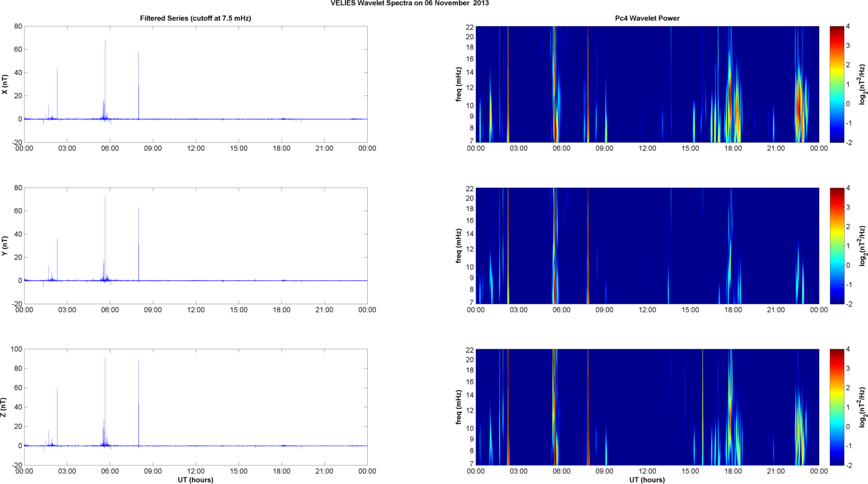This screenshot has width=868, height=484.
Task: Click the colorbar beside the top wavelet plot
Action: click(x=836, y=84)
